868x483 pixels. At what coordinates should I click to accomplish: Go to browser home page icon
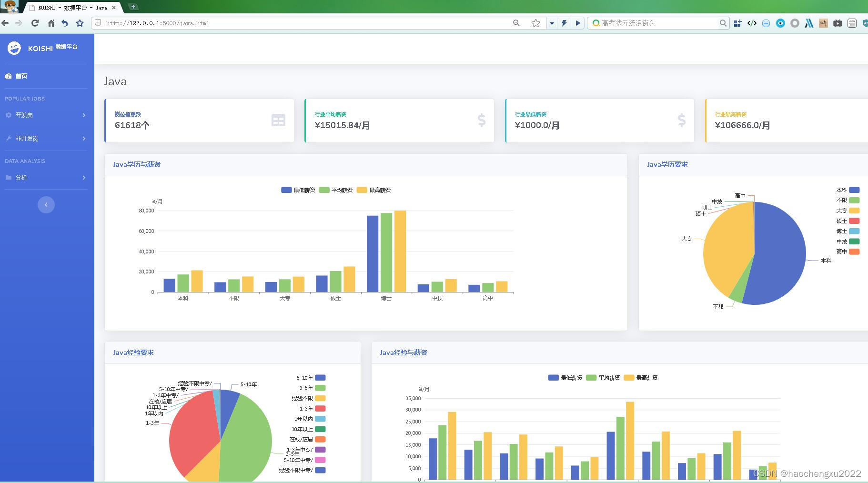click(51, 23)
